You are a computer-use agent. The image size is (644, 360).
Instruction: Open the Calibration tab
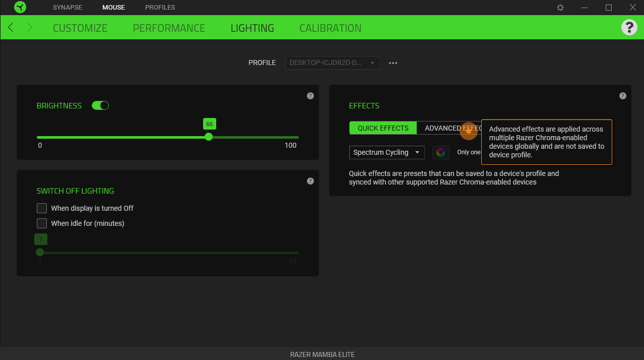(x=330, y=28)
